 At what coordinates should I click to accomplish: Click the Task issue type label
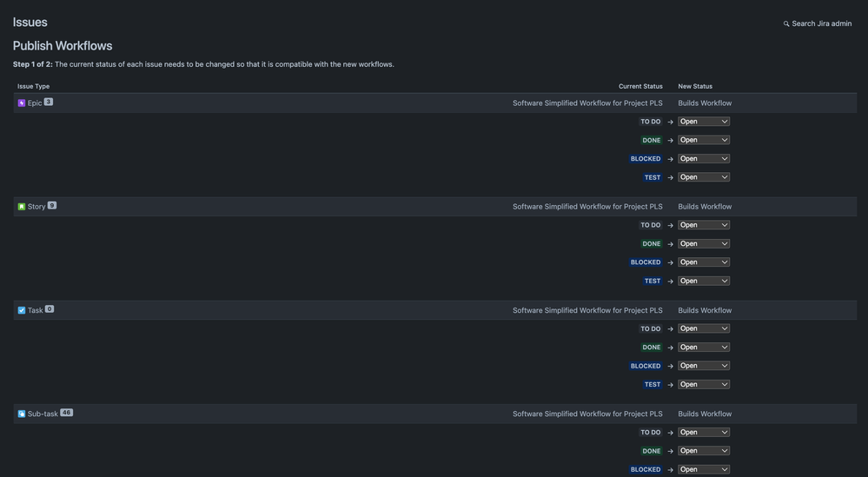[36, 310]
